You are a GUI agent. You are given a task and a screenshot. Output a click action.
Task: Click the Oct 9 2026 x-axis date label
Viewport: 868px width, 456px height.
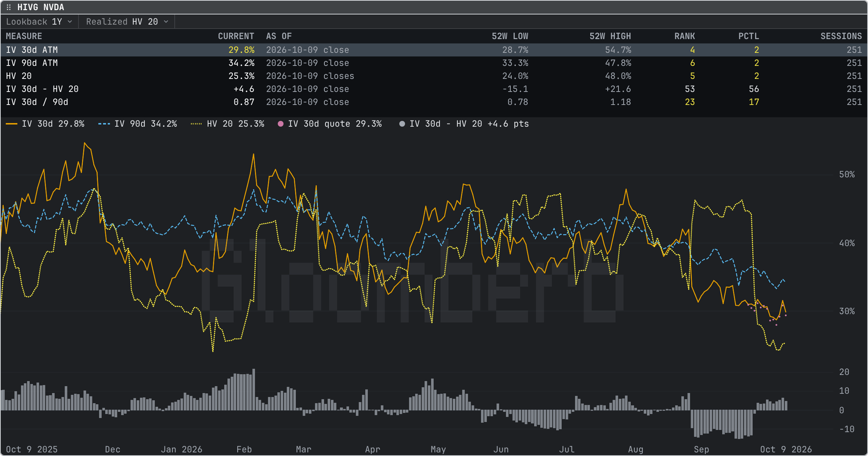(786, 449)
